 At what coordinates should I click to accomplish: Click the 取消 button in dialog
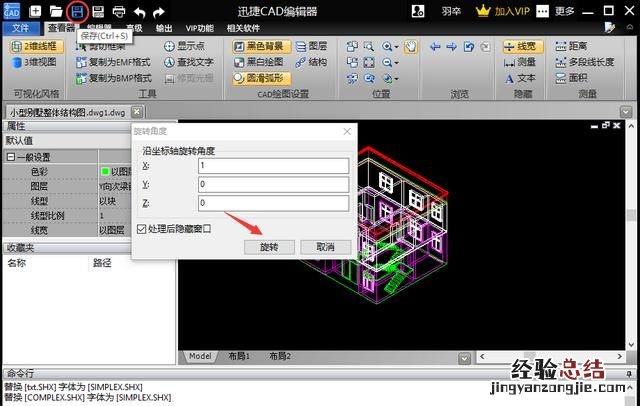tap(325, 247)
